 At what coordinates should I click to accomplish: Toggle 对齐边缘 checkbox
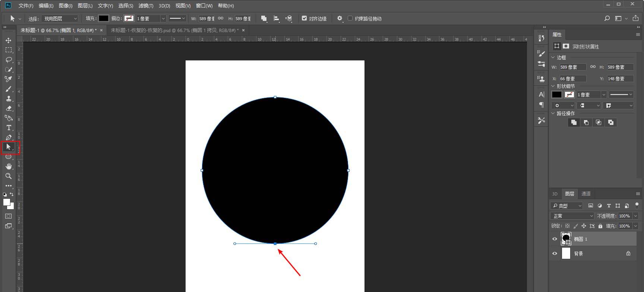[304, 18]
